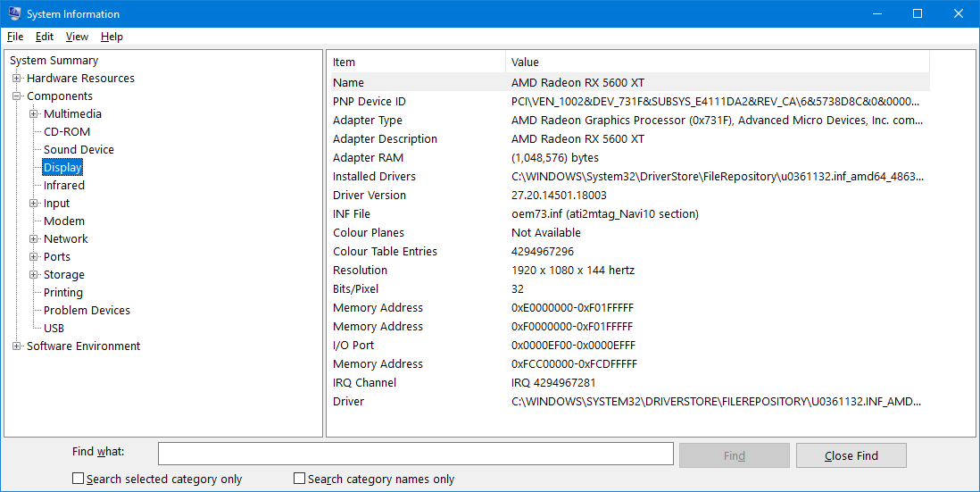Select the Adapter Description row
Image resolution: width=980 pixels, height=492 pixels.
[x=630, y=138]
